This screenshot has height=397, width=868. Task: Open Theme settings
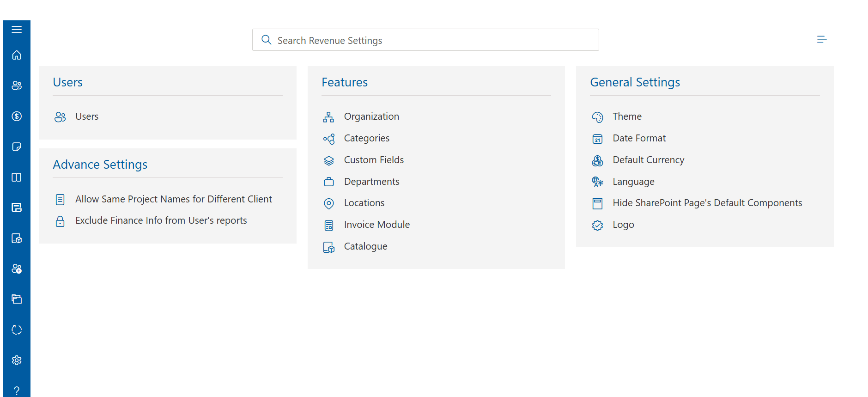pos(627,116)
